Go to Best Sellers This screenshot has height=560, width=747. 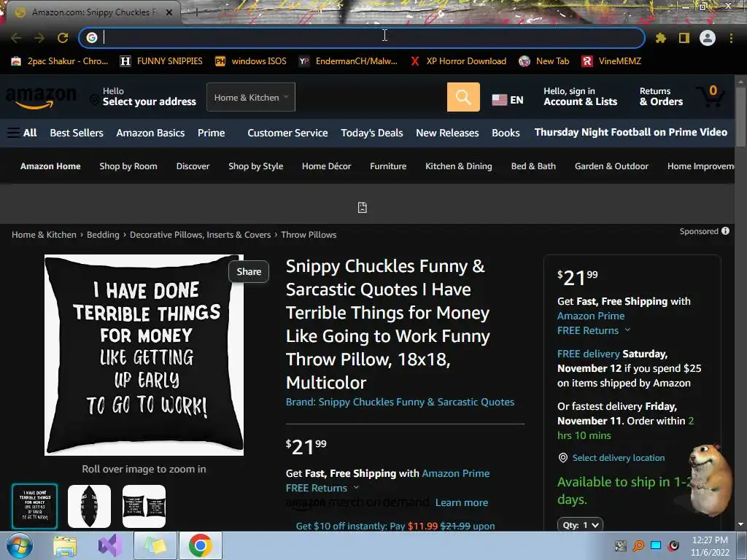(x=77, y=133)
